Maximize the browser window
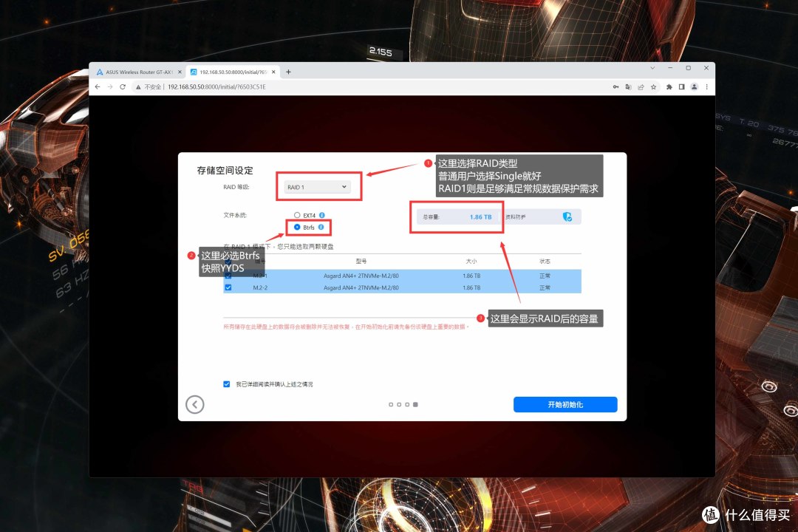Image resolution: width=798 pixels, height=532 pixels. [x=688, y=68]
